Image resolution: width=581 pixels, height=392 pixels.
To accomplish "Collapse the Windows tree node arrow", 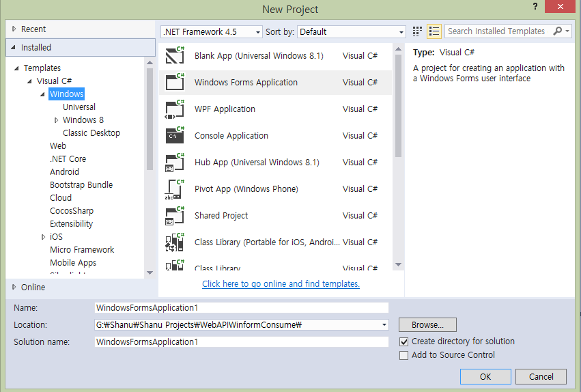I will 42,94.
